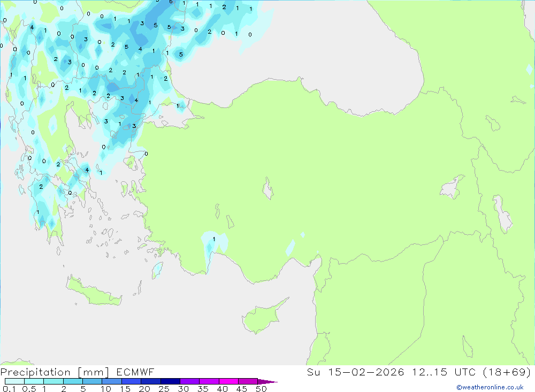
Task: Click the 25–30 mm dark navy legend box
Action: (x=170, y=381)
